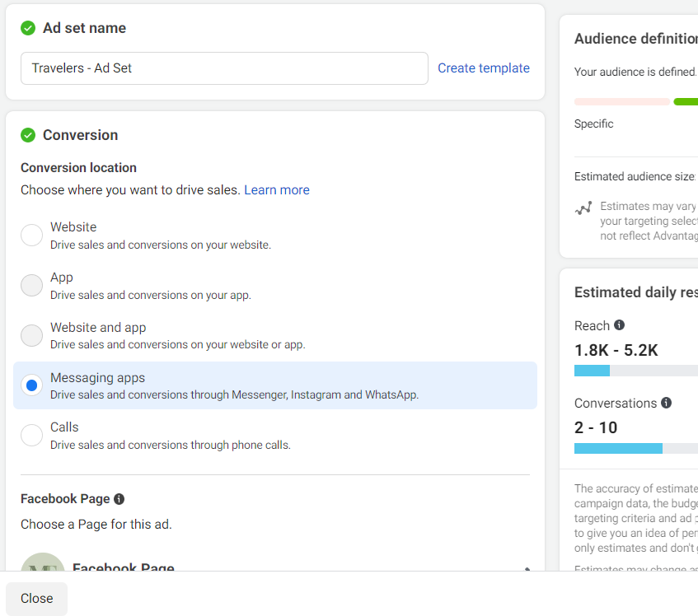Select the App conversion location
The image size is (698, 616).
[31, 286]
